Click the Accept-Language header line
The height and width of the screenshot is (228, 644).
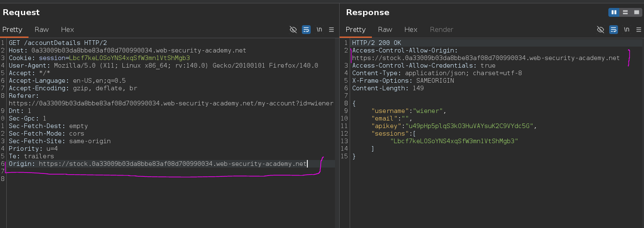click(67, 81)
